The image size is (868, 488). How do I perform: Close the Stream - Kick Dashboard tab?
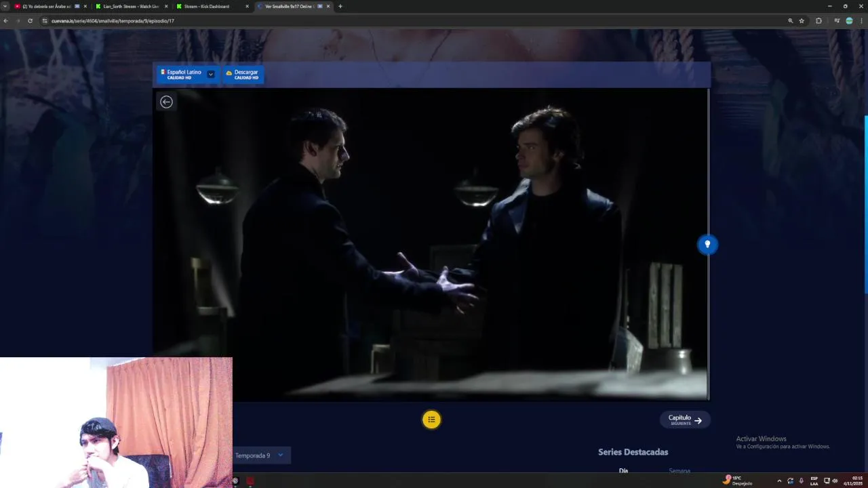click(247, 6)
